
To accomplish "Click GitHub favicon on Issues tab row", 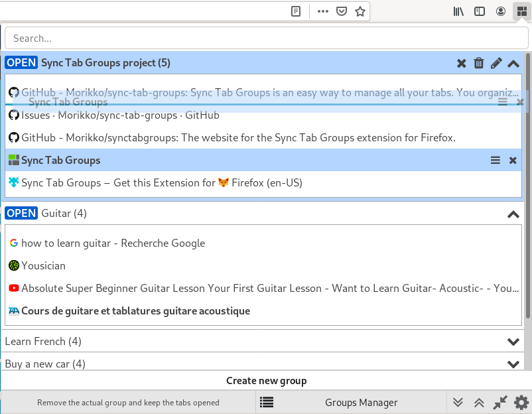I will [13, 115].
